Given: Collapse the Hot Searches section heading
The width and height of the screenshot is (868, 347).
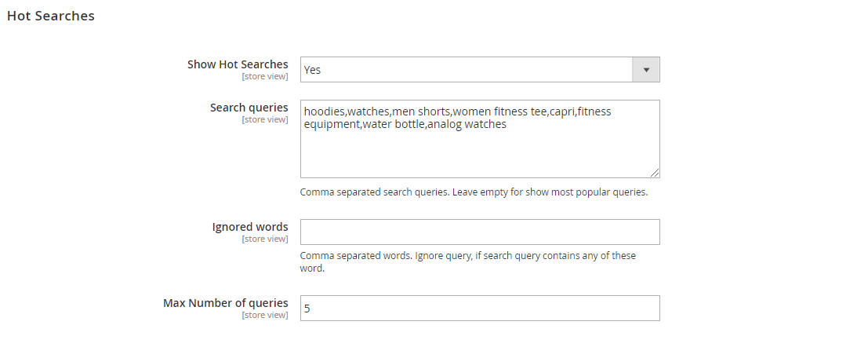Looking at the screenshot, I should 51,16.
